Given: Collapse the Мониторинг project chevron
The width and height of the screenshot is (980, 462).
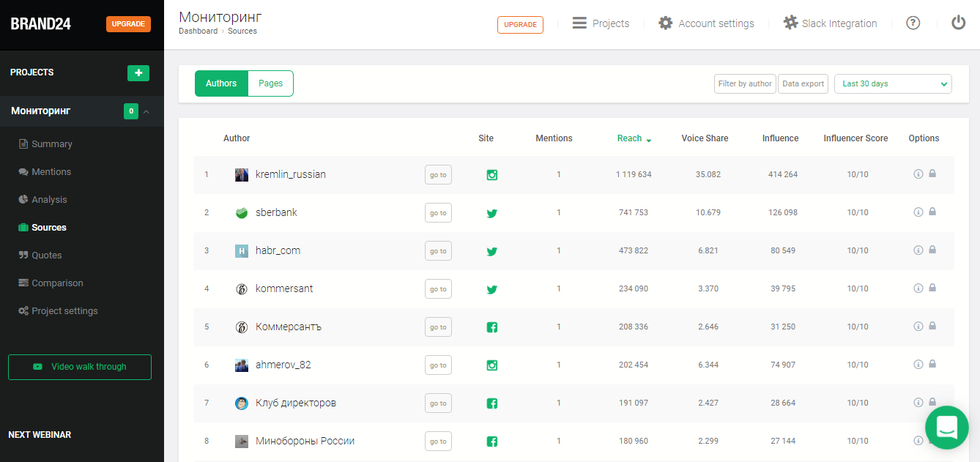Looking at the screenshot, I should 146,112.
